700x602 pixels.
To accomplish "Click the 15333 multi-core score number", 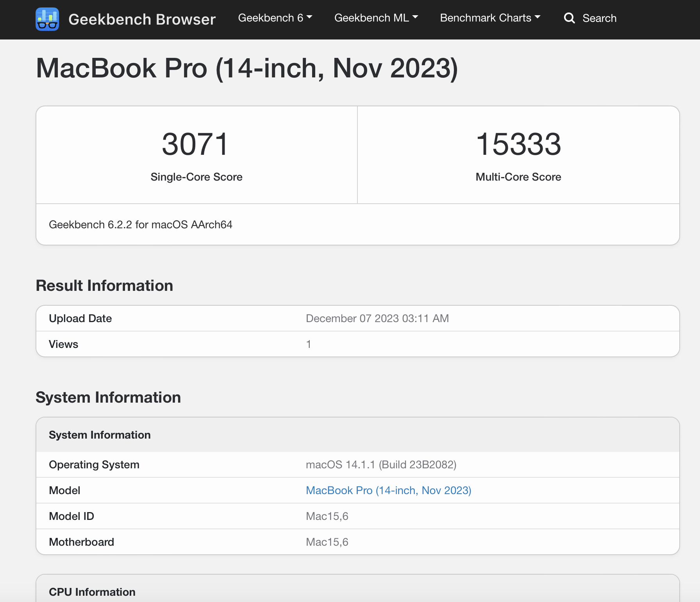I will point(518,144).
